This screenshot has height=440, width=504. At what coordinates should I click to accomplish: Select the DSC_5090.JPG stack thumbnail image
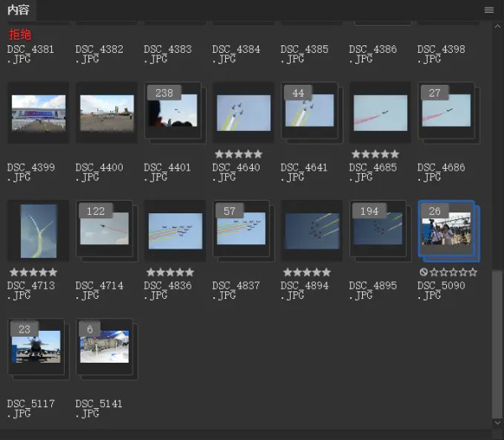446,228
